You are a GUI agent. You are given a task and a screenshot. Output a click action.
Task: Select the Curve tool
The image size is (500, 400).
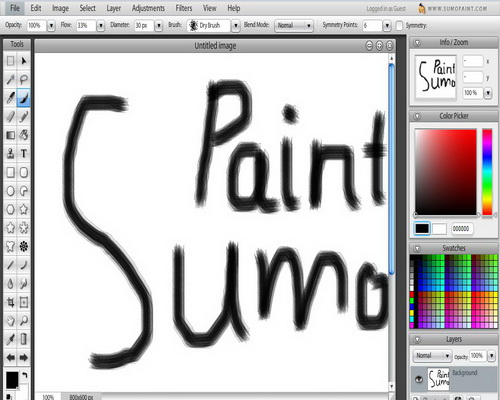24,265
